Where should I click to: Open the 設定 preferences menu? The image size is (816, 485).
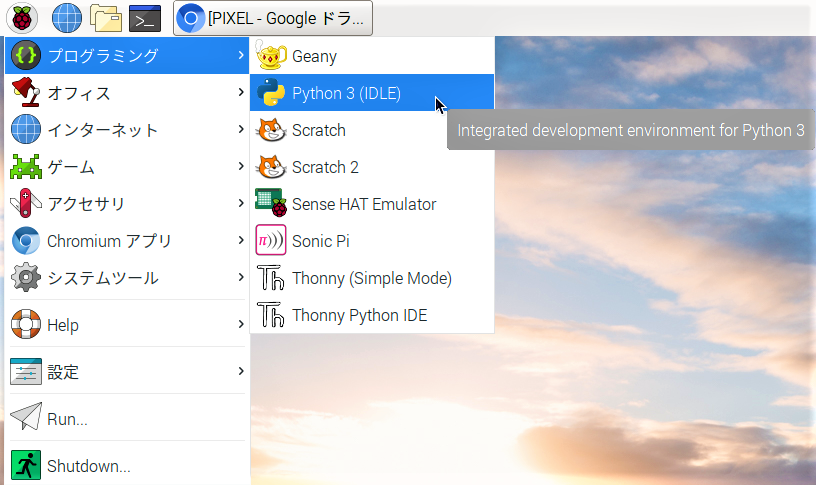127,372
